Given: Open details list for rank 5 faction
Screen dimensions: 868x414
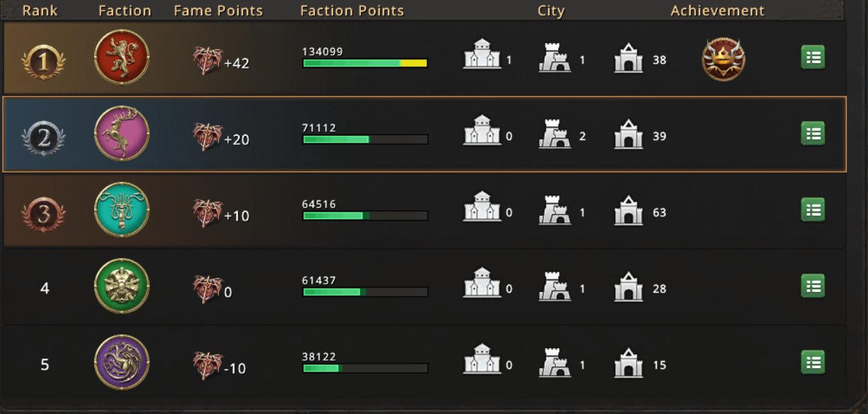Looking at the screenshot, I should [x=813, y=362].
